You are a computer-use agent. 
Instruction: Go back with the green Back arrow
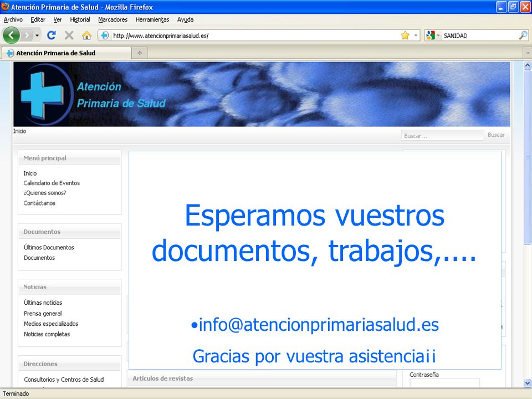(11, 35)
